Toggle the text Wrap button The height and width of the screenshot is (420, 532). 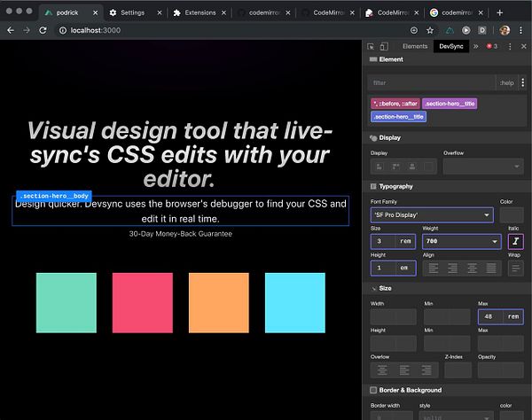tap(515, 268)
